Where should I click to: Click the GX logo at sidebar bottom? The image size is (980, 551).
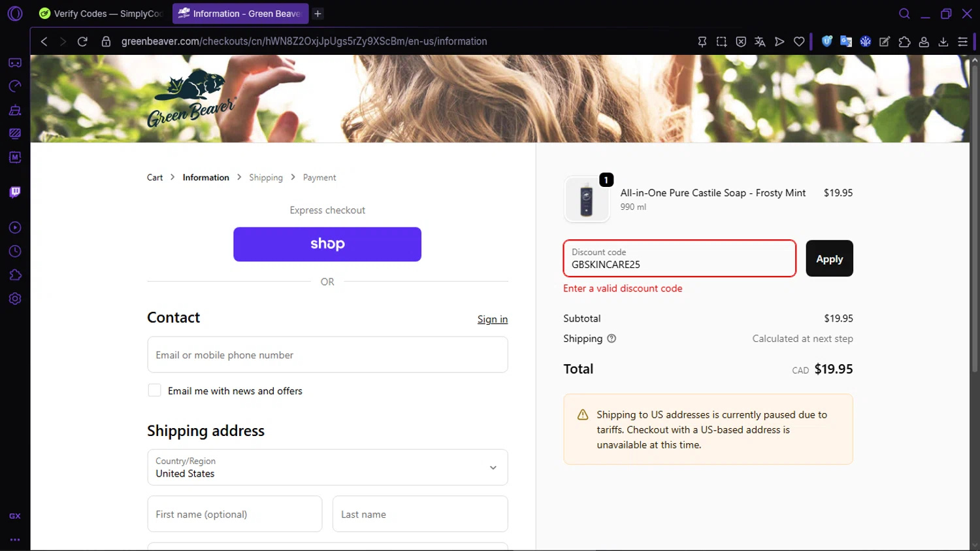click(x=15, y=516)
